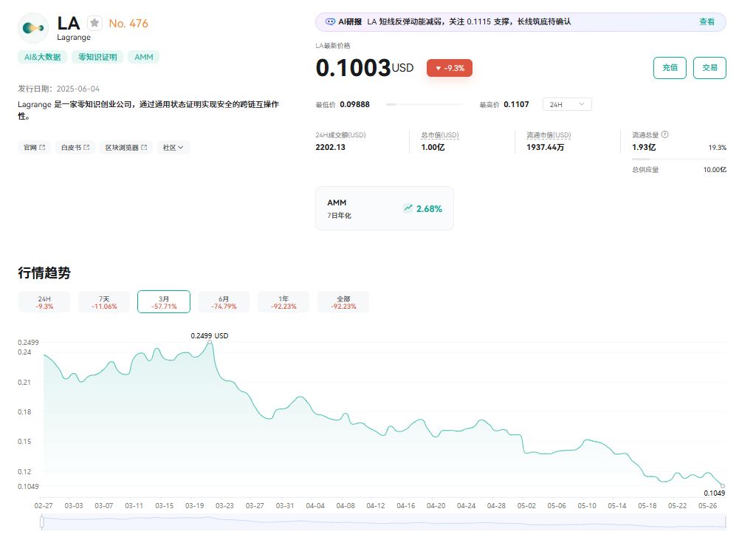
Task: Expand the 社区 community dropdown
Action: pyautogui.click(x=173, y=147)
